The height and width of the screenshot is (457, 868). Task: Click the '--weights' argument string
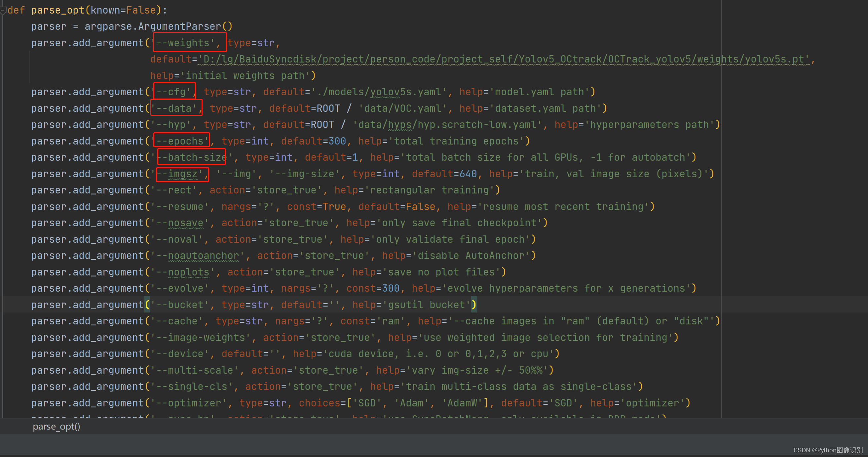tap(183, 43)
